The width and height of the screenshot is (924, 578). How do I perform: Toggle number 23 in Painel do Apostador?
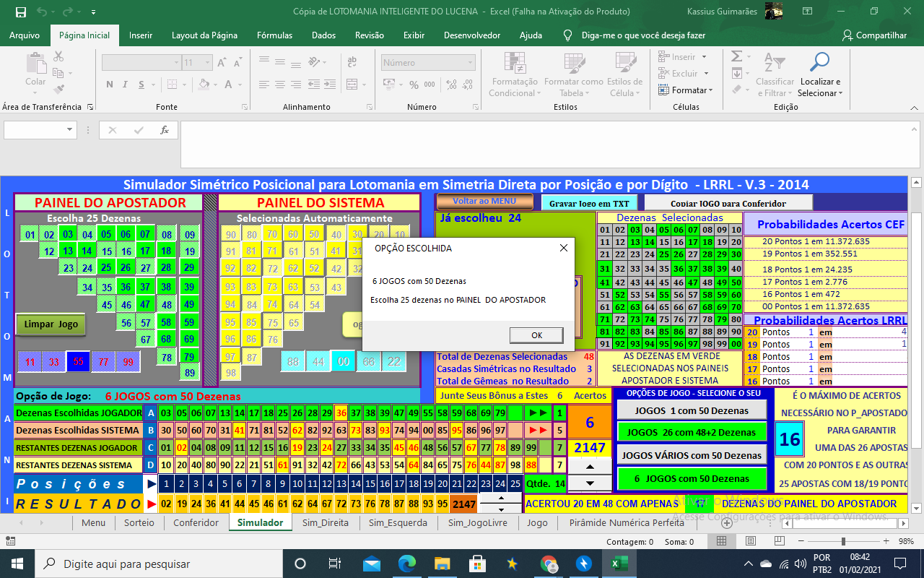(69, 268)
